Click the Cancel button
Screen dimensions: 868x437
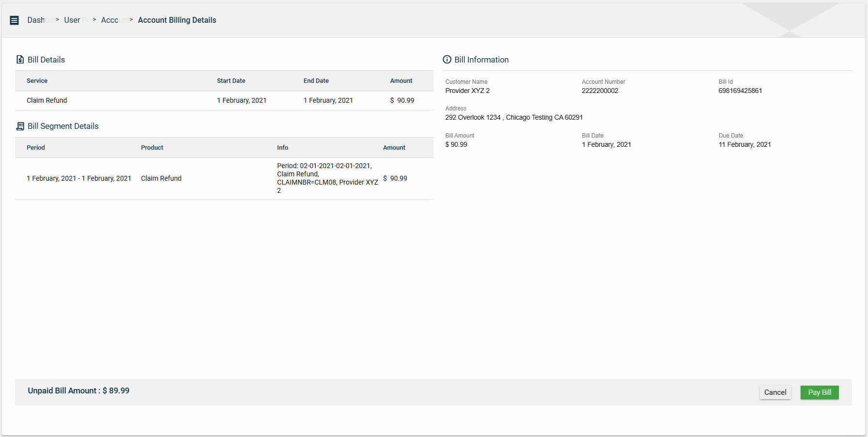pyautogui.click(x=775, y=392)
